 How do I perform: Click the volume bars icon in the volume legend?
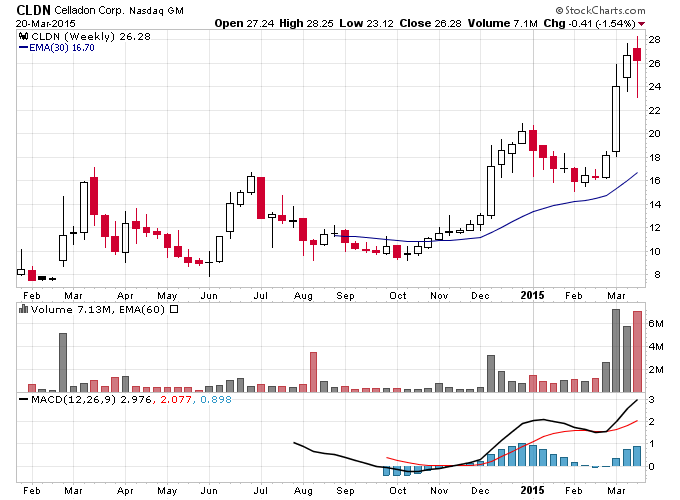23,309
